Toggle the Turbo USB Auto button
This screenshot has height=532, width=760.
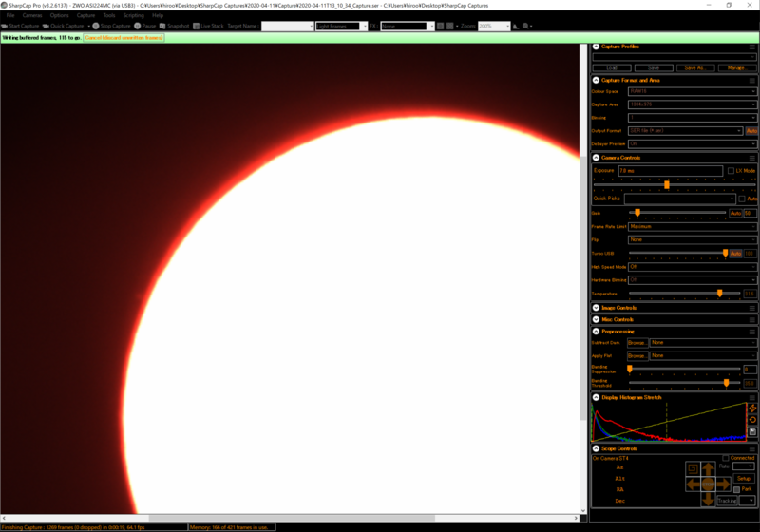pos(735,254)
